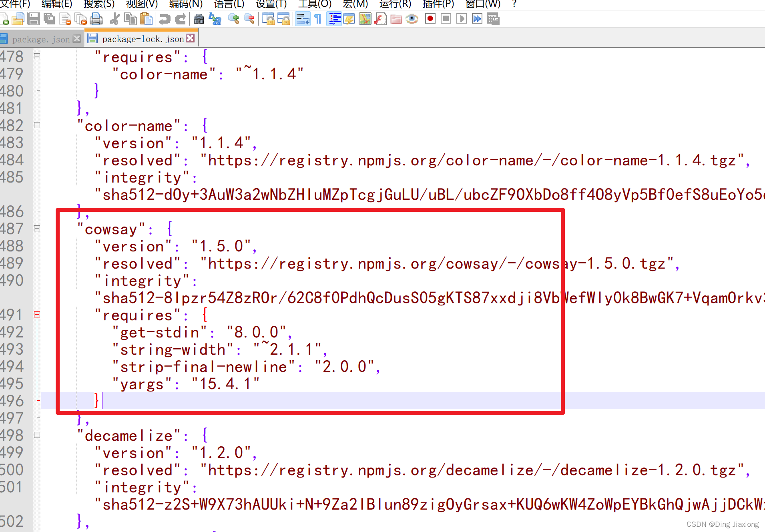
Task: Open the 宏(M) menu
Action: [355, 4]
